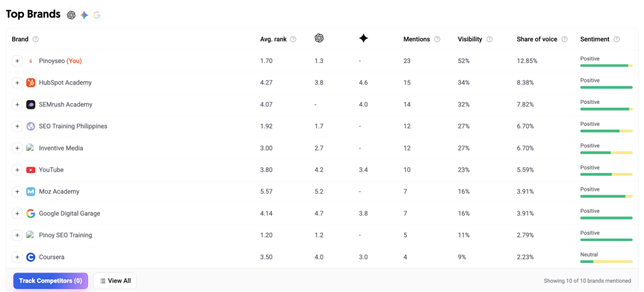Select the HubSpot Academy brand name

(65, 82)
